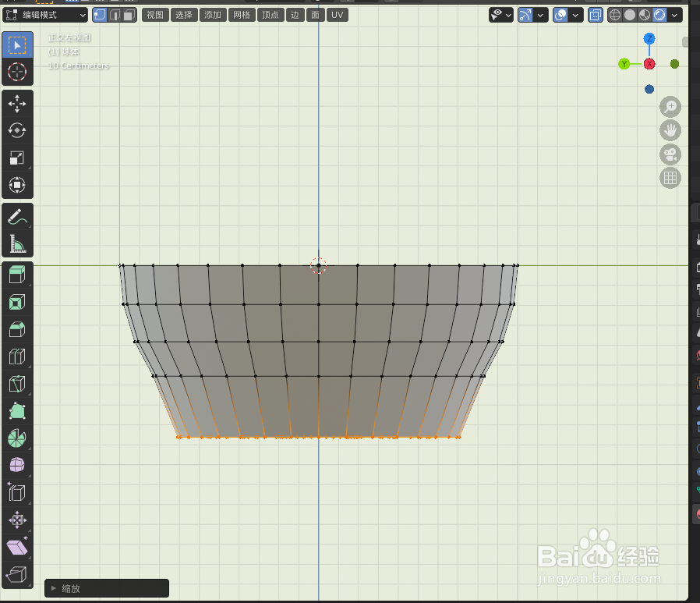This screenshot has width=700, height=603.
Task: Open the 编辑模式 mode dropdown
Action: point(45,15)
